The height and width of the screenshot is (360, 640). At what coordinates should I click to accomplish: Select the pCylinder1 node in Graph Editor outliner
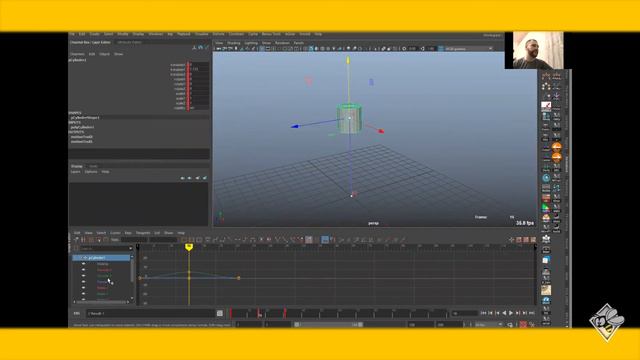(x=101, y=258)
